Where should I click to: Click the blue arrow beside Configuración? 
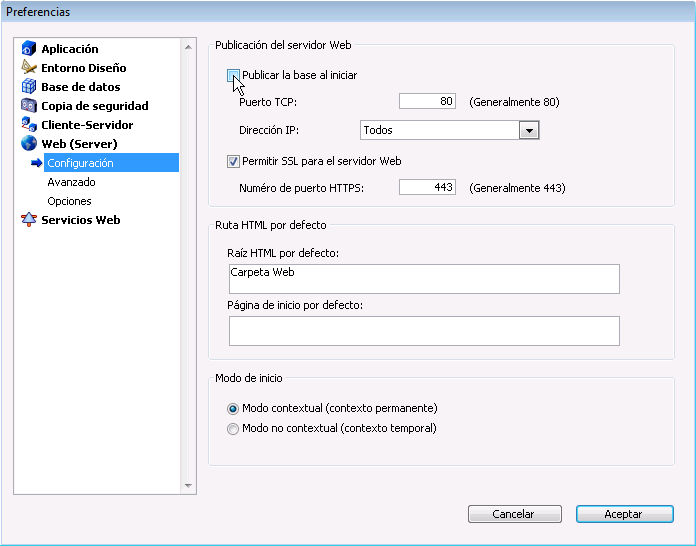(37, 163)
